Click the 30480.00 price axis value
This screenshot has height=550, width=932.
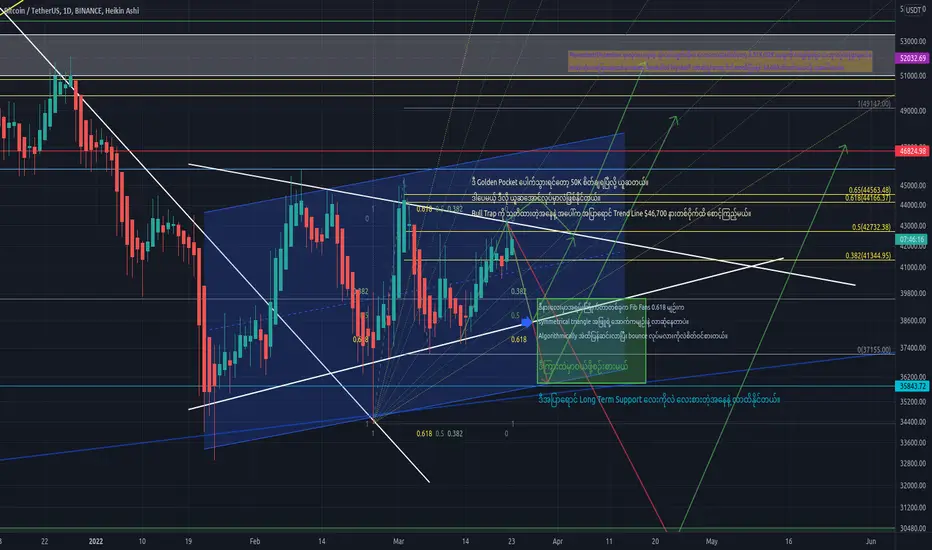click(913, 529)
